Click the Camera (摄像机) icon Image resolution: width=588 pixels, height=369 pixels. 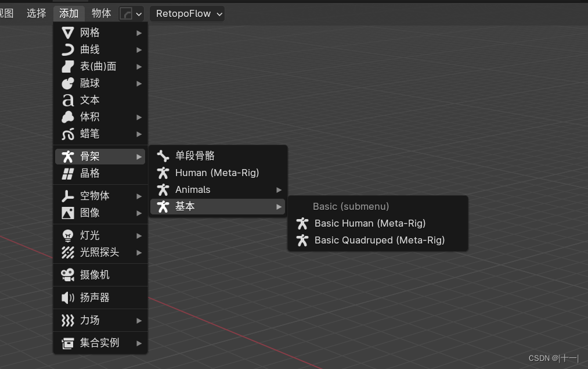coord(68,275)
